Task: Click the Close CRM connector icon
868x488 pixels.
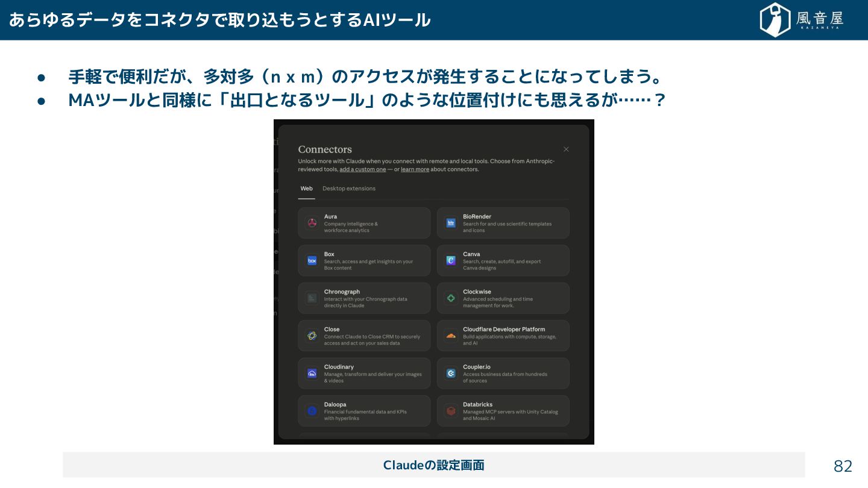Action: tap(312, 336)
